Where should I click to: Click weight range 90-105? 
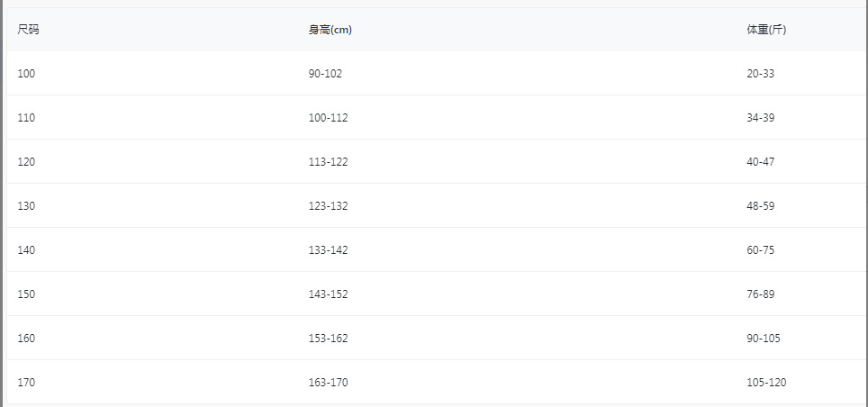pyautogui.click(x=764, y=339)
